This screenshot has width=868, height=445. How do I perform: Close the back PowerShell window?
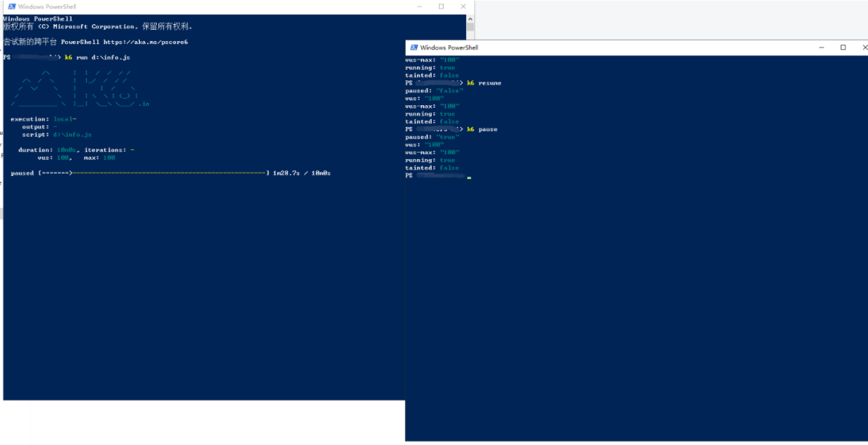(464, 6)
